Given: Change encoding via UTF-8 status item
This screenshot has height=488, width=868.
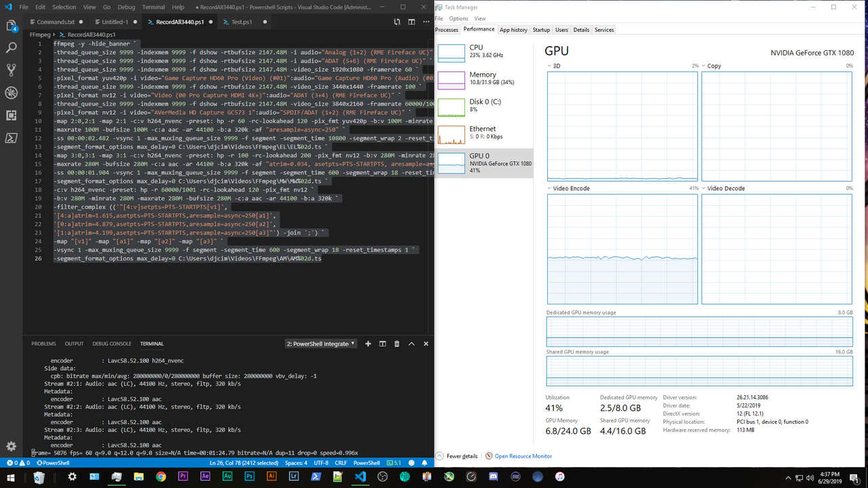Looking at the screenshot, I should [321, 463].
